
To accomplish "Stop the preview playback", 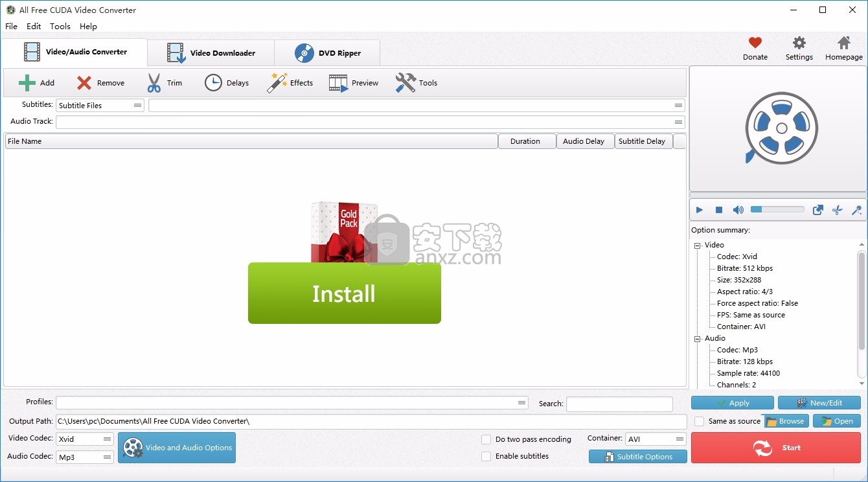I will point(718,210).
